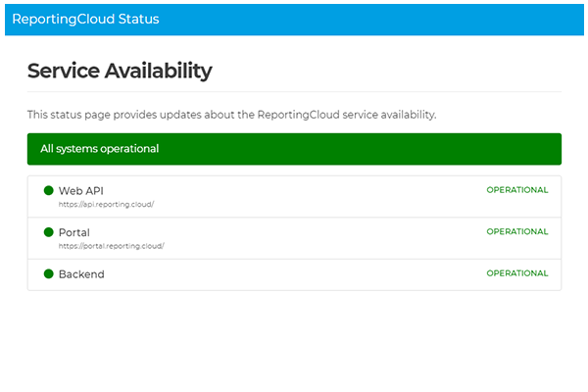
Task: Open the https://portal.reporting.cloud/ link
Action: [x=112, y=246]
